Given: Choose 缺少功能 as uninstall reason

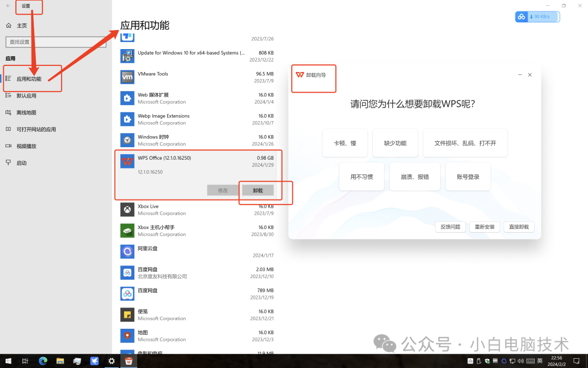Looking at the screenshot, I should point(395,143).
